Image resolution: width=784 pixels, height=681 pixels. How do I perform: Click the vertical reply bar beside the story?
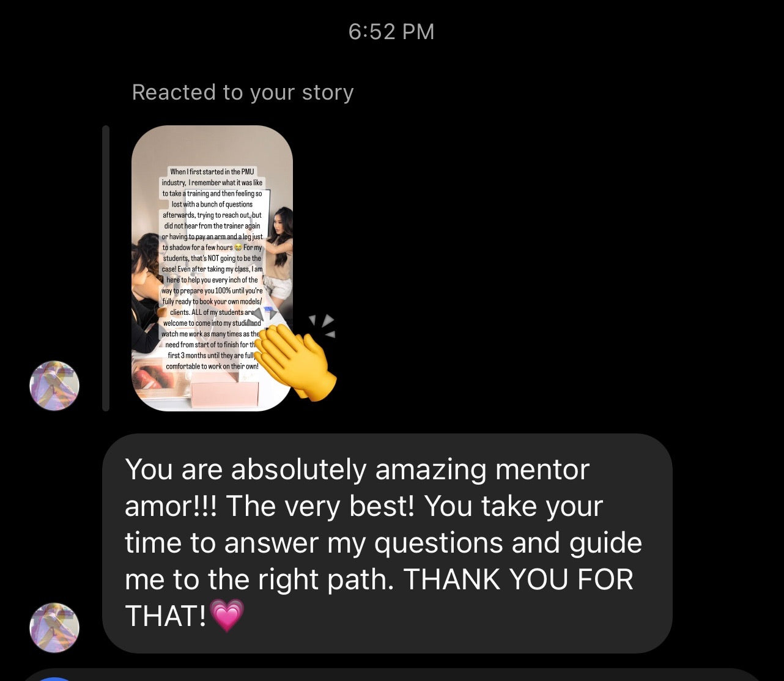coord(106,268)
